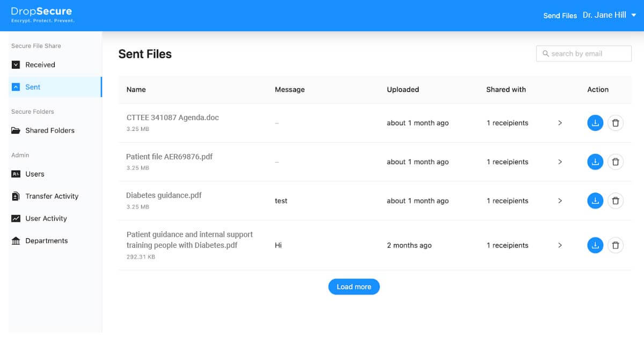
Task: Download the Patient guidance and internal support file
Action: (595, 245)
